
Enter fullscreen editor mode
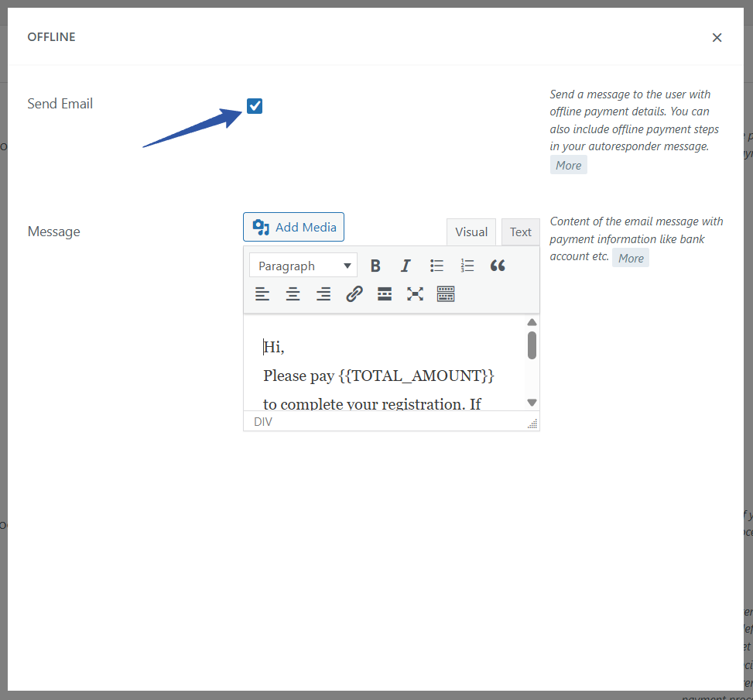tap(416, 294)
